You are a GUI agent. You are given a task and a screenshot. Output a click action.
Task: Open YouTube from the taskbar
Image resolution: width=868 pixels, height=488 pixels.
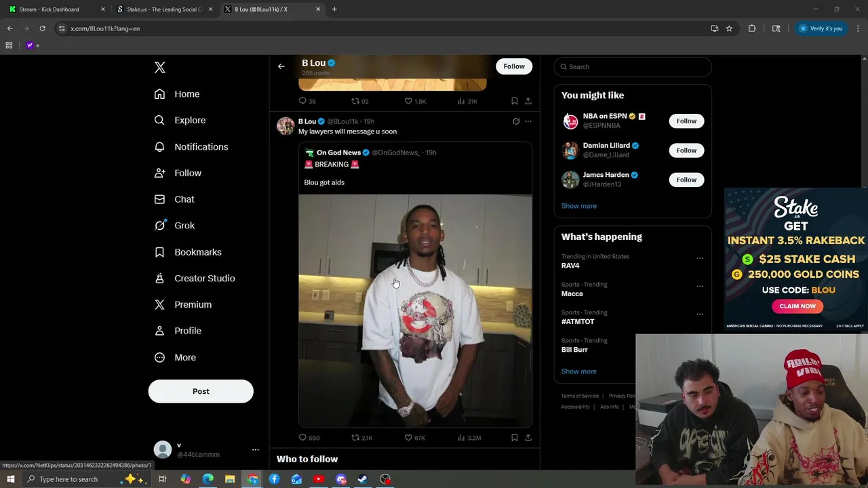pos(319,479)
